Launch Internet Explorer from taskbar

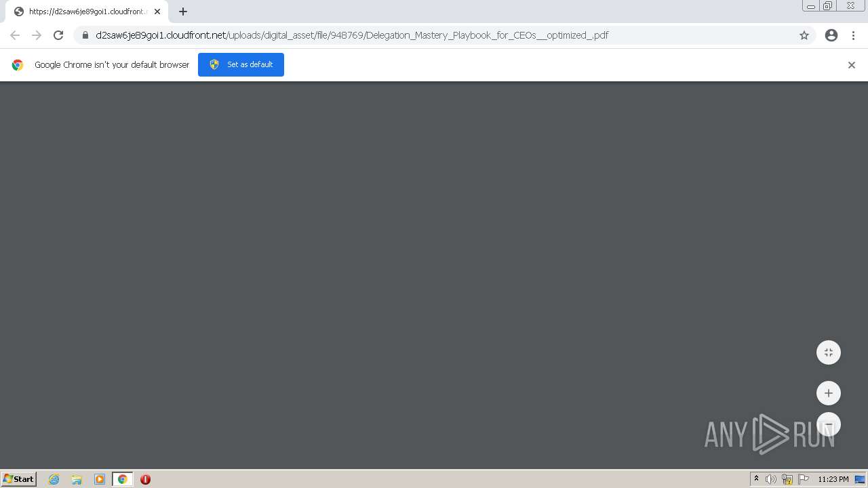pos(54,479)
